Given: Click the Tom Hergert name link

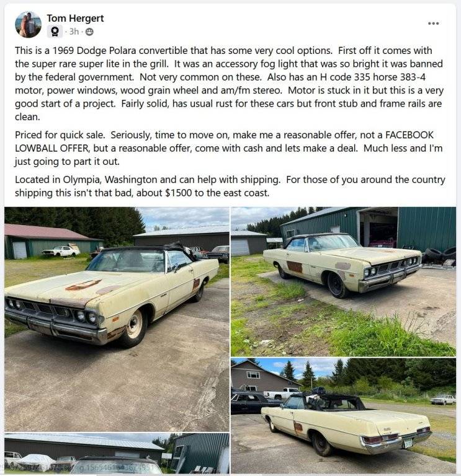Looking at the screenshot, I should 75,19.
